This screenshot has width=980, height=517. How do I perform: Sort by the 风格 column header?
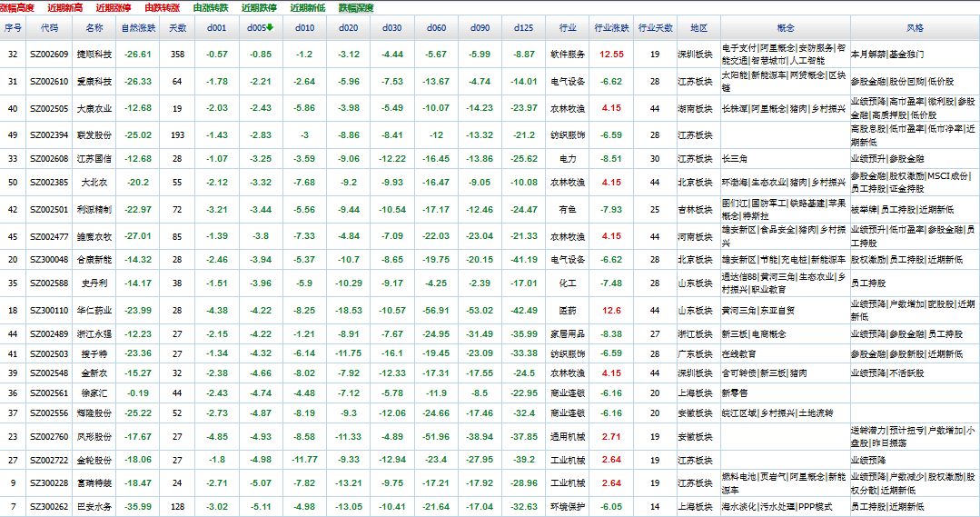[915, 28]
